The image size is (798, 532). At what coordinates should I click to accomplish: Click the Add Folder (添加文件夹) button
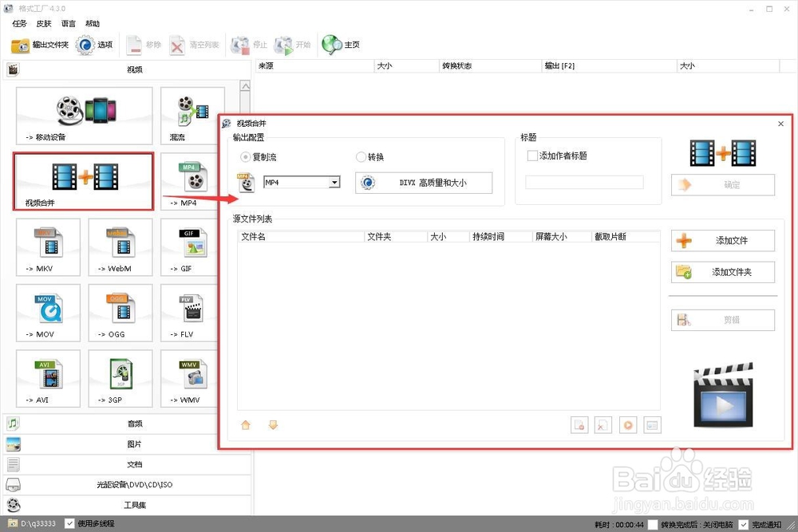[x=723, y=272]
